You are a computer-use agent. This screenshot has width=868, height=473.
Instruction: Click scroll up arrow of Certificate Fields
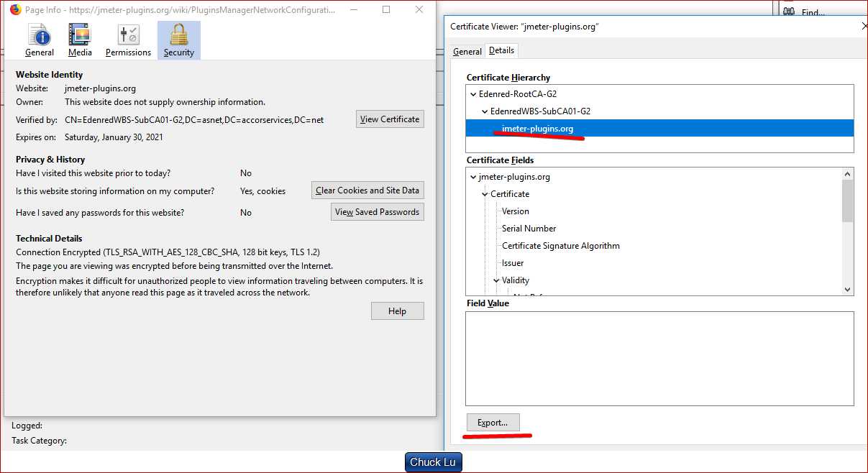pos(848,174)
